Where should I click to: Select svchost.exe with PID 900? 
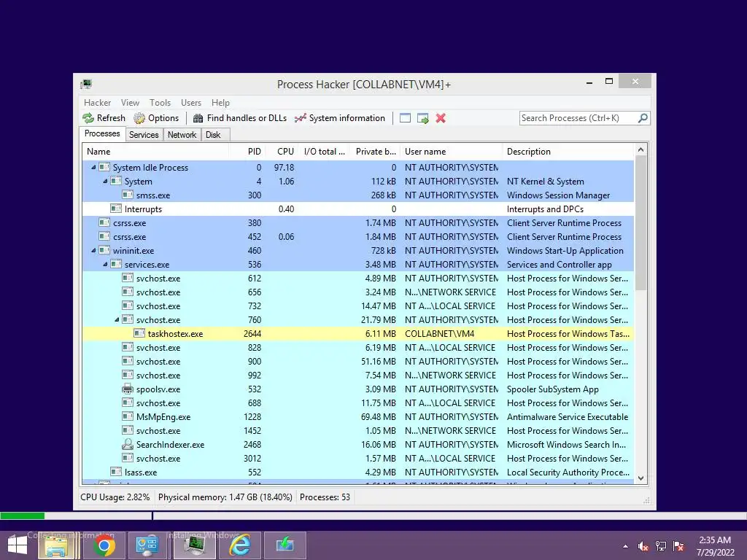[358, 361]
